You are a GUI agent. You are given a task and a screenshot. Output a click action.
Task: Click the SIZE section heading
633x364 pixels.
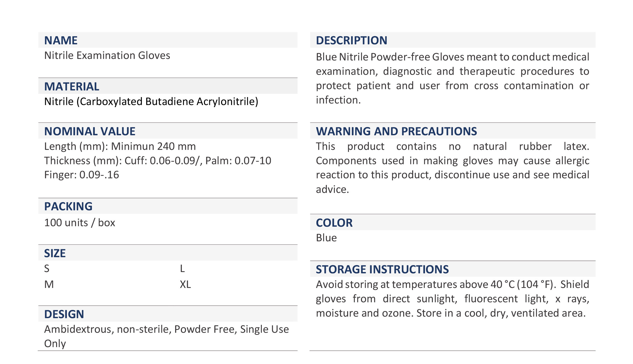coord(55,253)
